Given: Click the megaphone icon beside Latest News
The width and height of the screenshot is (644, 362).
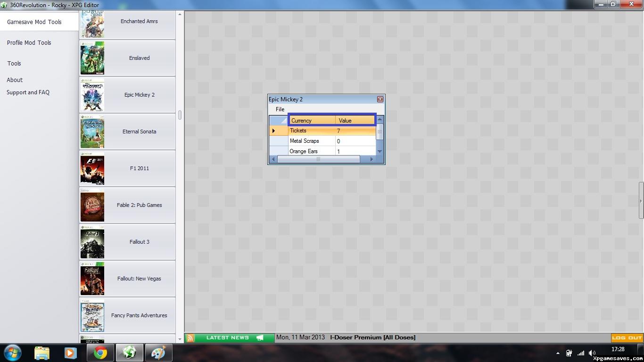Looking at the screenshot, I should tap(260, 337).
